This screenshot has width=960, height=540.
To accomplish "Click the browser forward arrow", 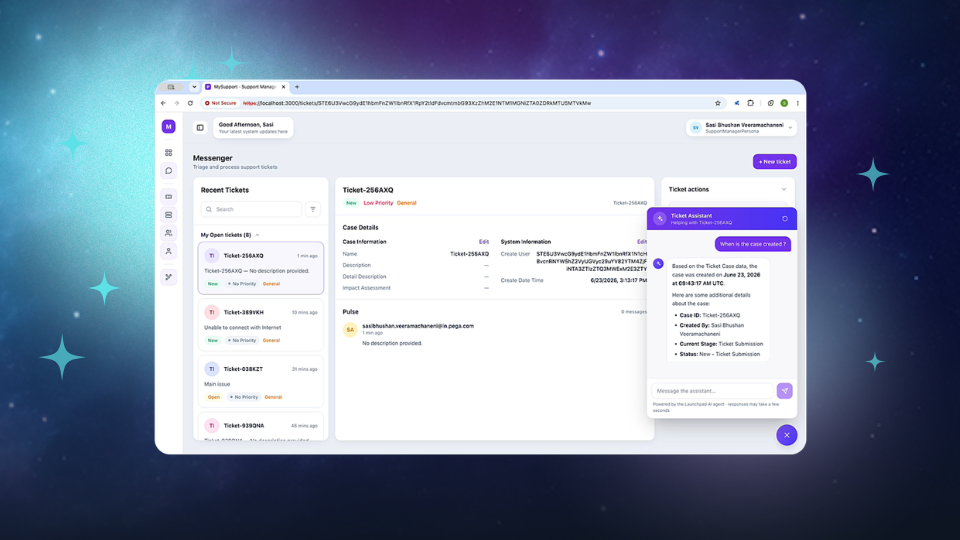I will tap(176, 103).
